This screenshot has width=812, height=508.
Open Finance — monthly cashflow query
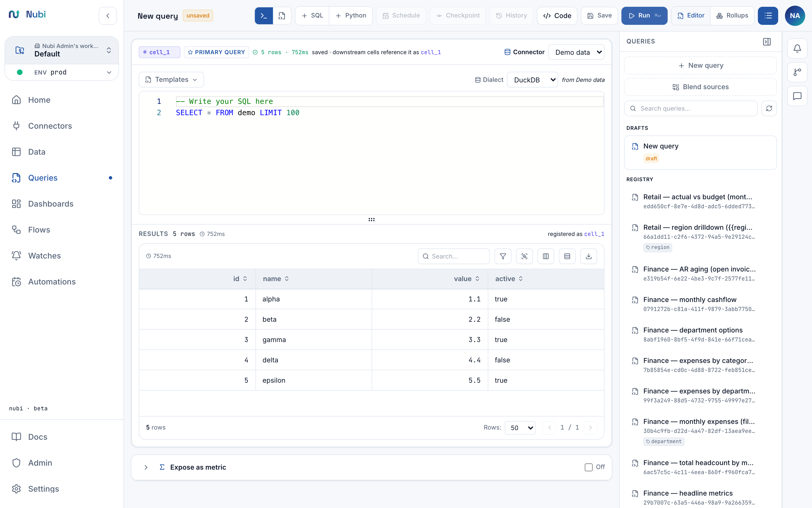(x=701, y=304)
